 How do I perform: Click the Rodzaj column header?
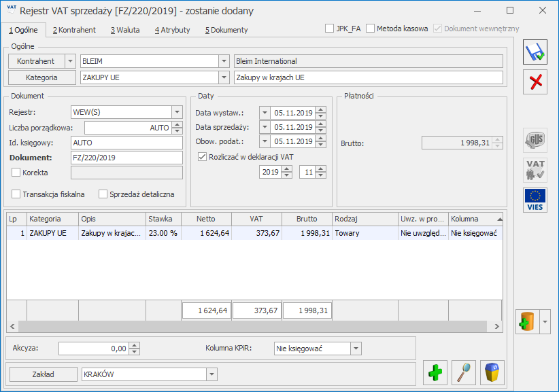365,219
